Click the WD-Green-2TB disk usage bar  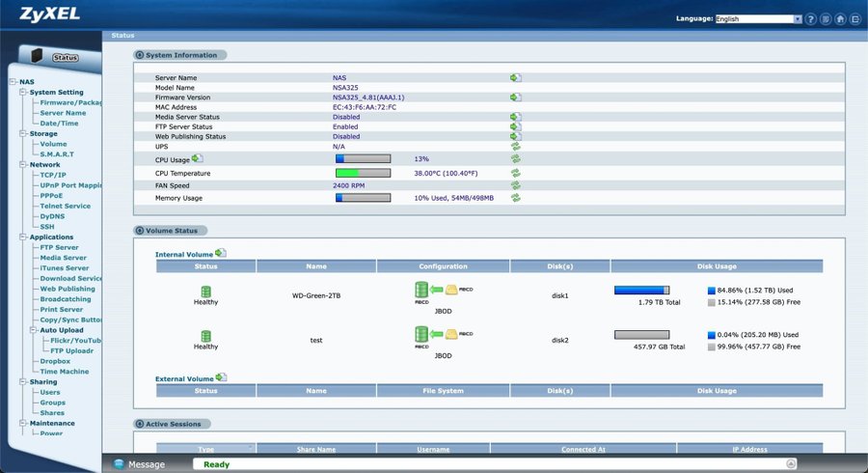click(x=641, y=290)
